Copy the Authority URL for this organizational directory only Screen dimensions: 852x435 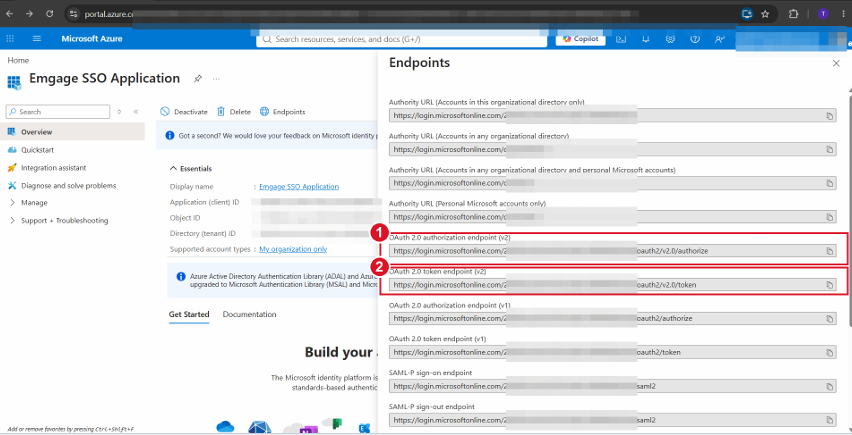click(829, 116)
